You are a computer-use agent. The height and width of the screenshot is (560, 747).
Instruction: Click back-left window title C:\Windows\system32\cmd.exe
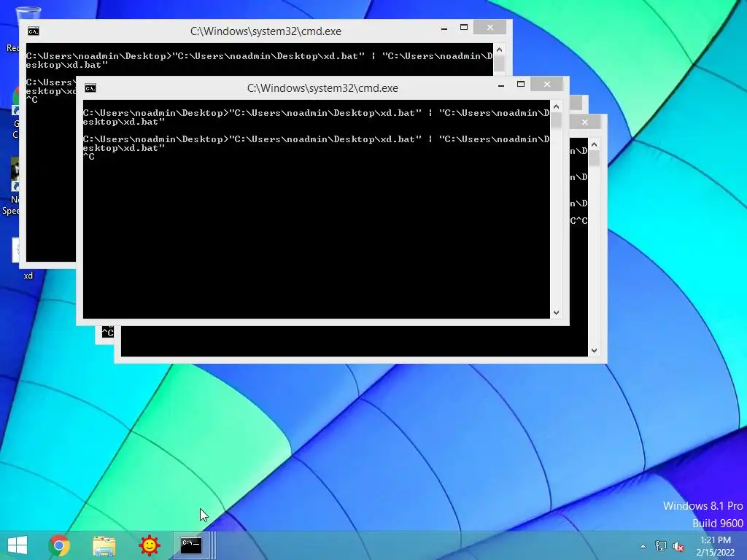[266, 31]
